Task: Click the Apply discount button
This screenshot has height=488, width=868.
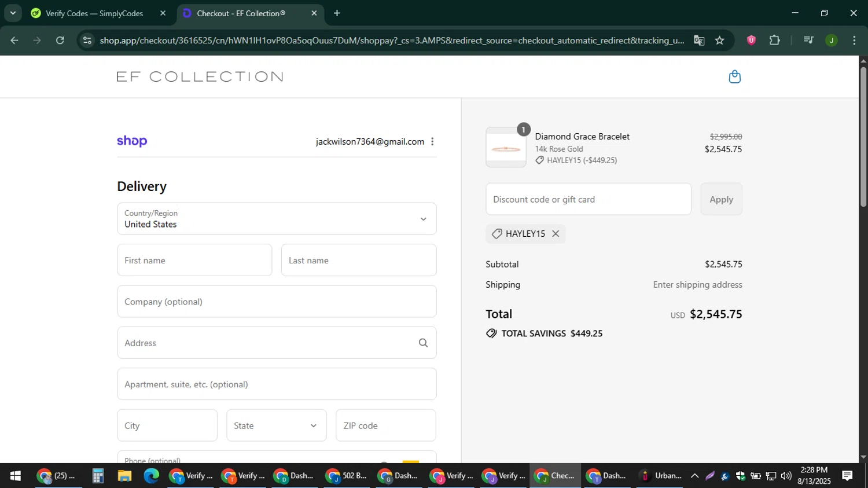Action: [721, 199]
